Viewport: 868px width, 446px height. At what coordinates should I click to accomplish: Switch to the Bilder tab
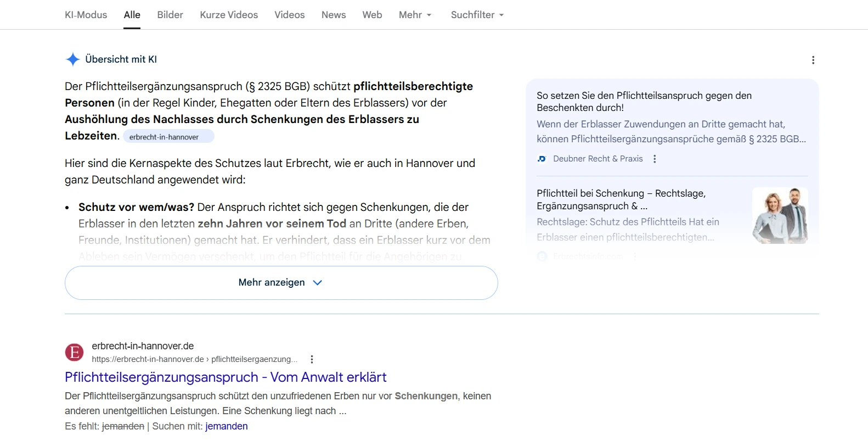click(170, 15)
